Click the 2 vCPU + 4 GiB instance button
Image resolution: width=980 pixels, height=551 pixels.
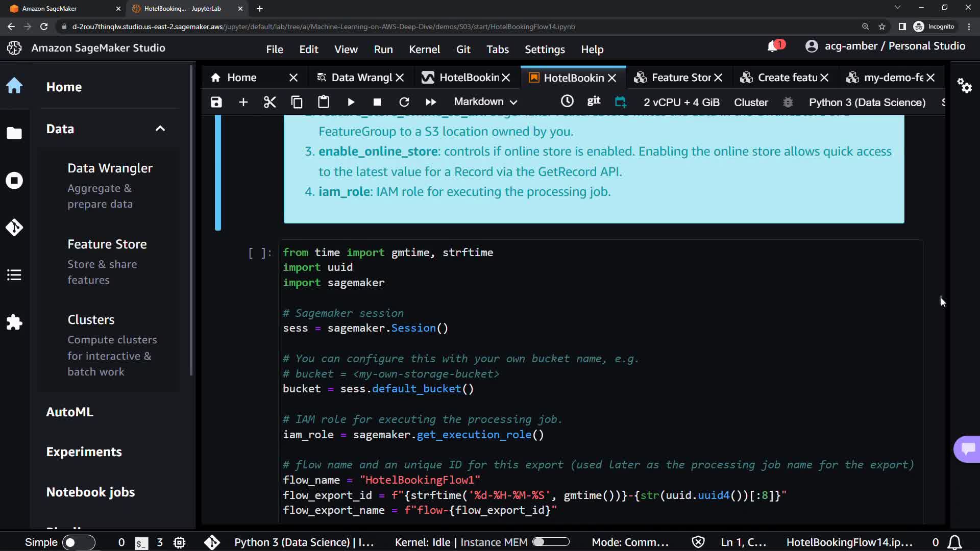click(681, 102)
